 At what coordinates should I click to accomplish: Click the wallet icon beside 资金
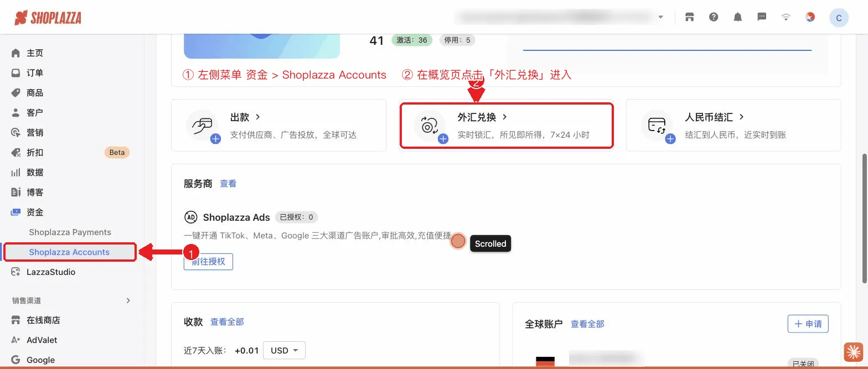[x=15, y=212]
